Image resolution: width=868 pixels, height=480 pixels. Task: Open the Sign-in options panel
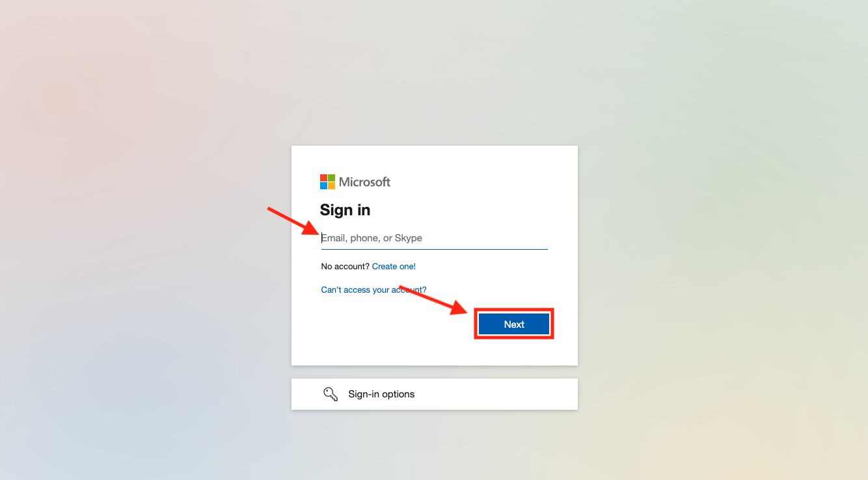click(435, 394)
